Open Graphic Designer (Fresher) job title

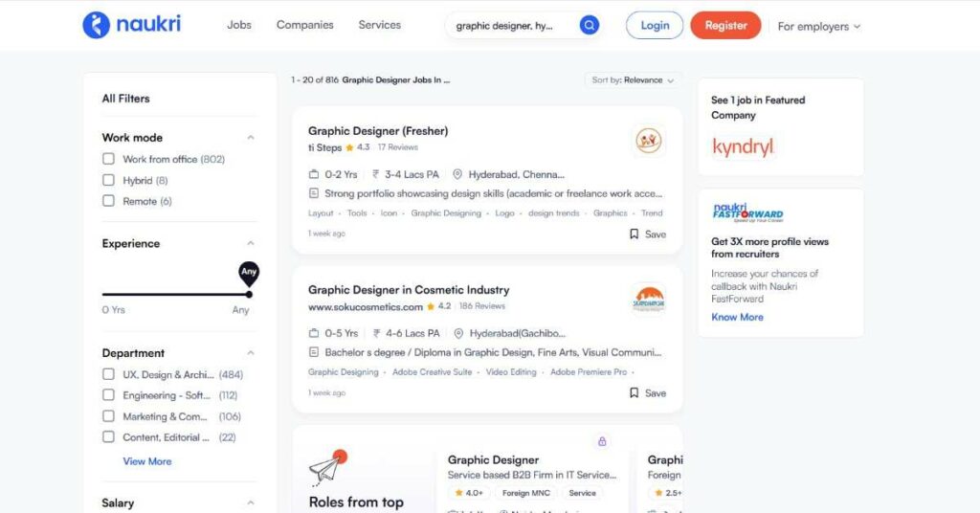pos(377,130)
